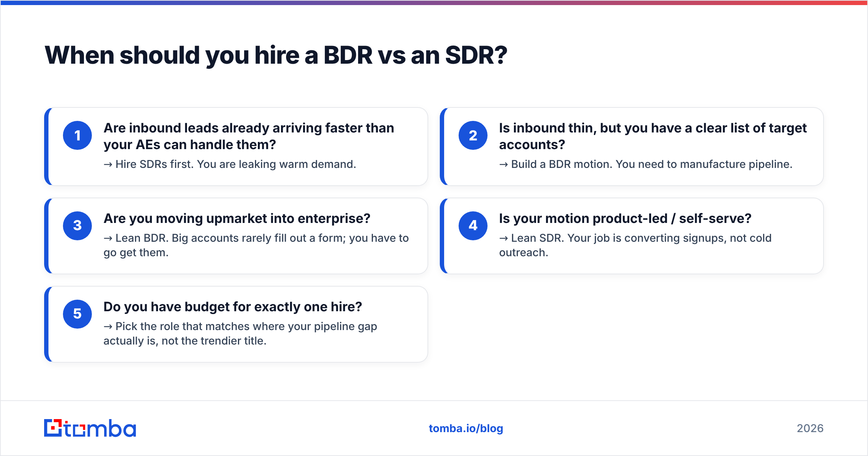This screenshot has width=868, height=456.
Task: Click 'Lean BDR. Big accounts rarely fill out a form' text
Action: [x=256, y=245]
